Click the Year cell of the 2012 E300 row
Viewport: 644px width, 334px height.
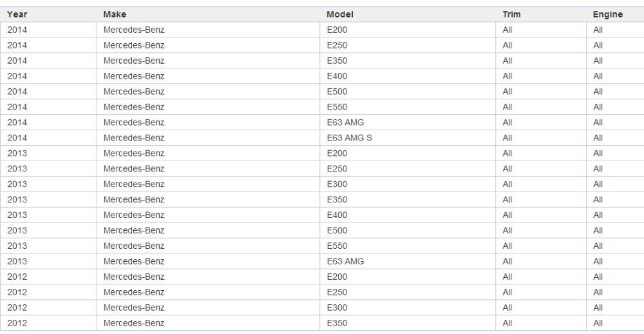(17, 308)
